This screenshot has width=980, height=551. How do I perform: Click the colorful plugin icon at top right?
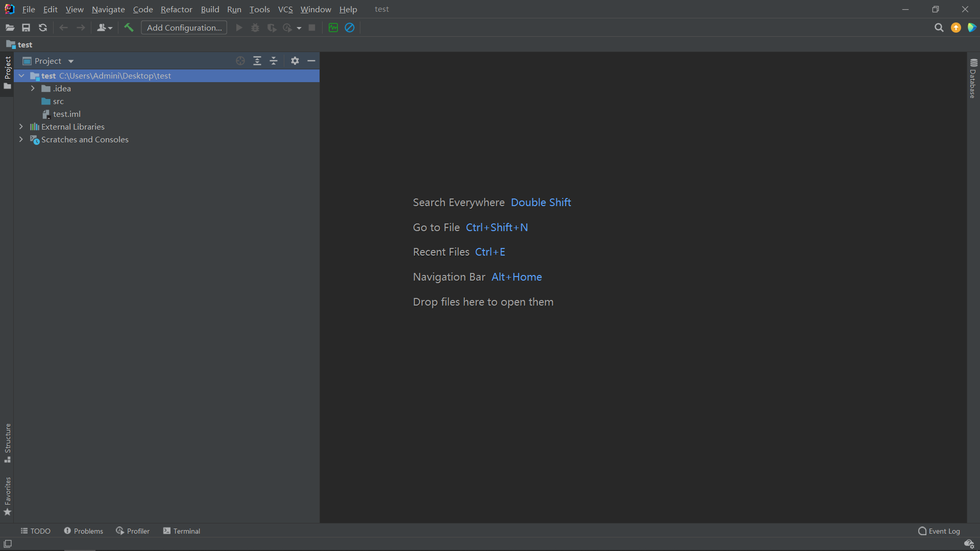coord(972,28)
